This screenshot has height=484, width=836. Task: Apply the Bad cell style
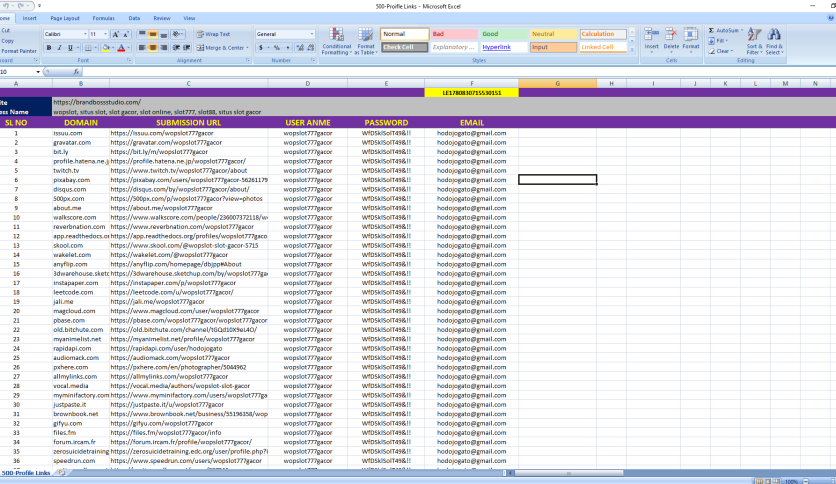click(x=454, y=34)
